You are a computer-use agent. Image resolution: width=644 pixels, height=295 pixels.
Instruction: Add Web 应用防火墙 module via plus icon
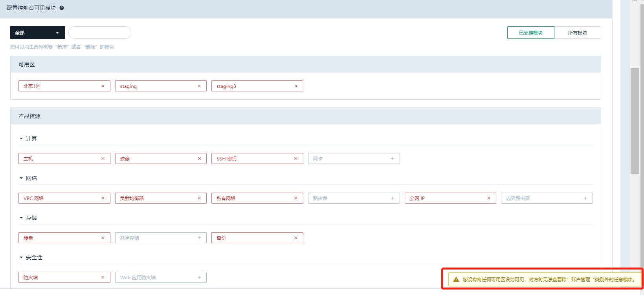(x=199, y=277)
